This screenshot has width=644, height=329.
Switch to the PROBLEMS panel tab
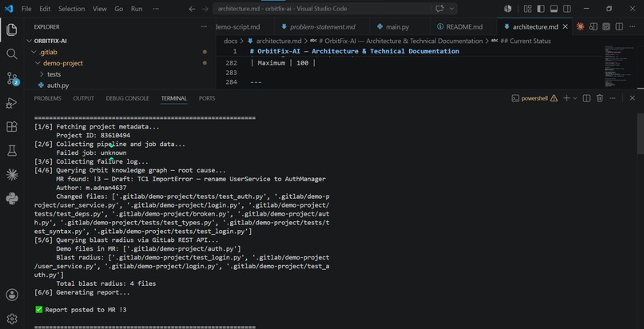click(48, 98)
